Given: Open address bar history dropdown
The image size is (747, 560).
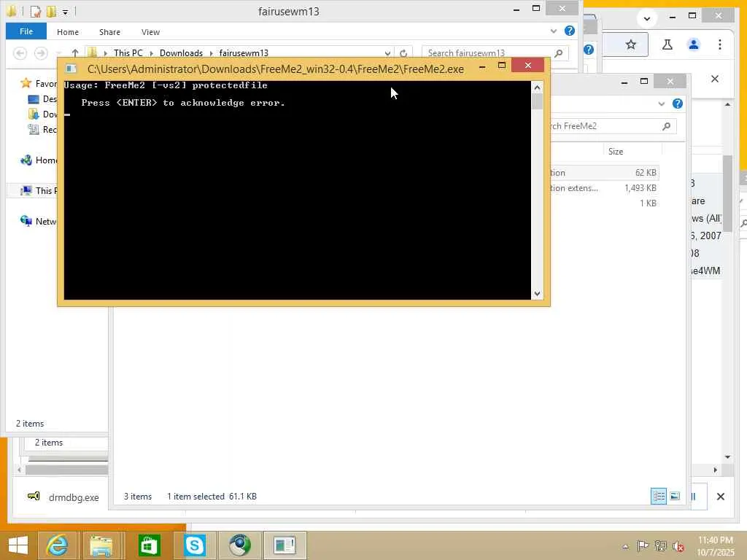Looking at the screenshot, I should click(x=387, y=52).
